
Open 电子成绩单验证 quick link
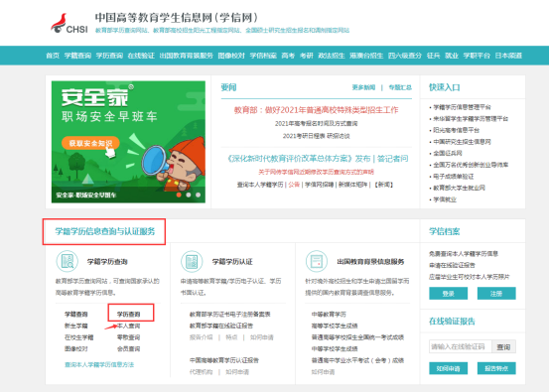(x=454, y=177)
